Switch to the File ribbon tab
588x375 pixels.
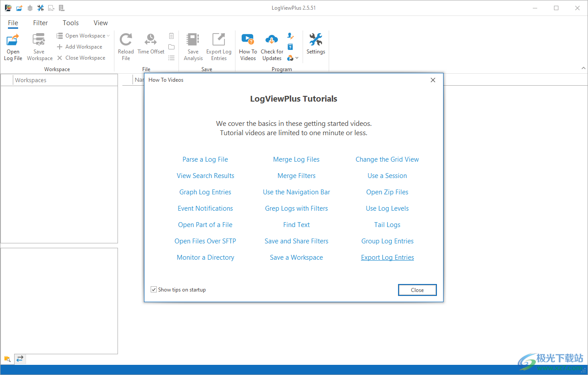coord(13,23)
